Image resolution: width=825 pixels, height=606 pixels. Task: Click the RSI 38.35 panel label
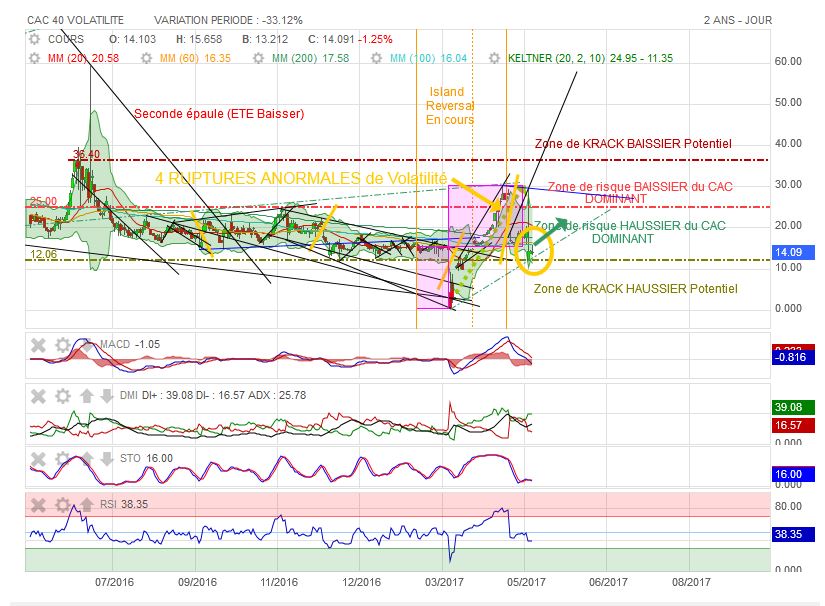pos(124,504)
